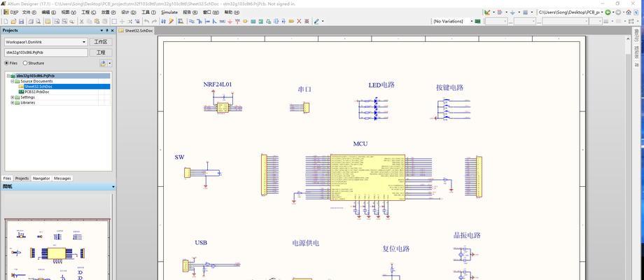This screenshot has height=280, width=644.
Task: Click the 晶振电路 title in schematic
Action: pyautogui.click(x=467, y=235)
